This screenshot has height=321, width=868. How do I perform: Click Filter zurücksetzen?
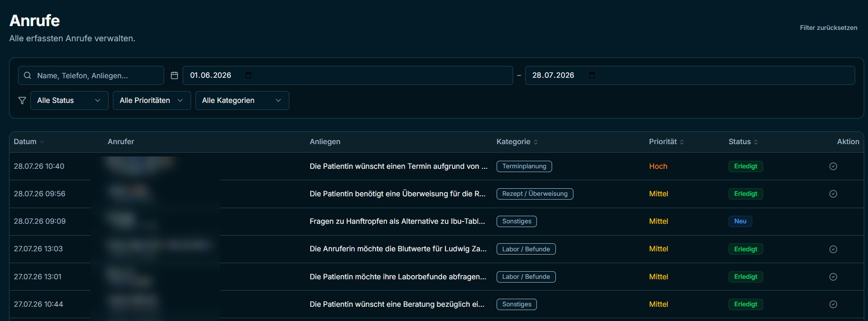coord(829,28)
